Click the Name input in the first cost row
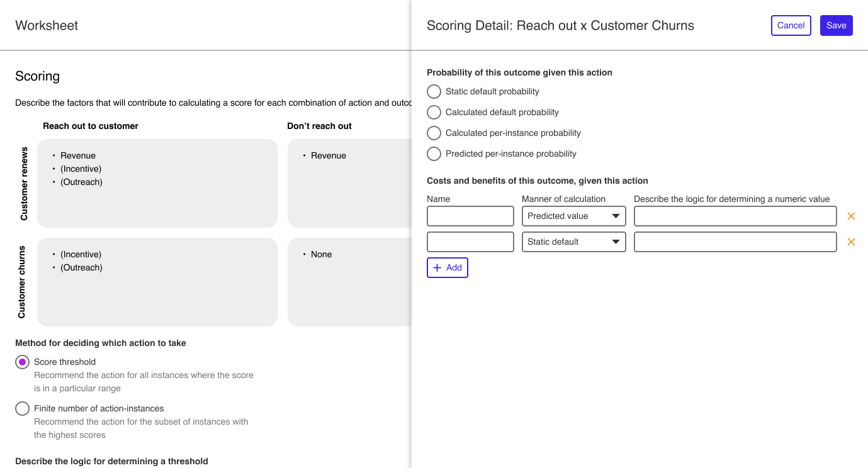This screenshot has width=868, height=468. pos(470,216)
